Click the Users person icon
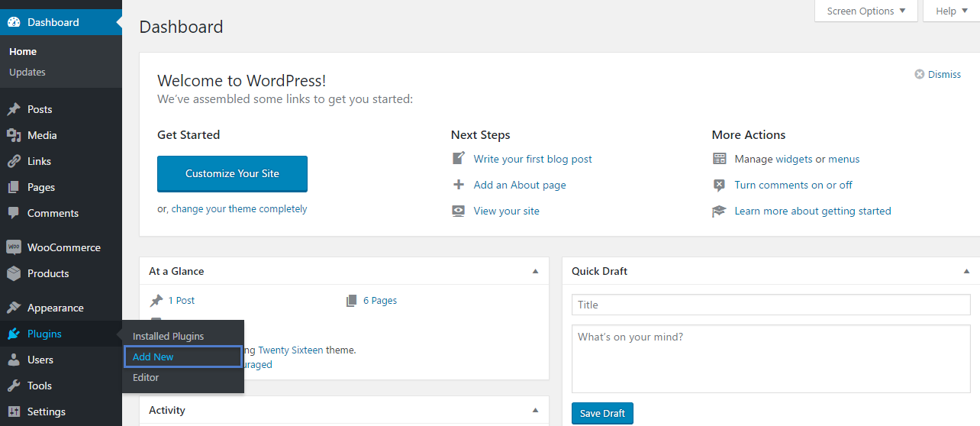This screenshot has width=980, height=426. click(x=14, y=360)
